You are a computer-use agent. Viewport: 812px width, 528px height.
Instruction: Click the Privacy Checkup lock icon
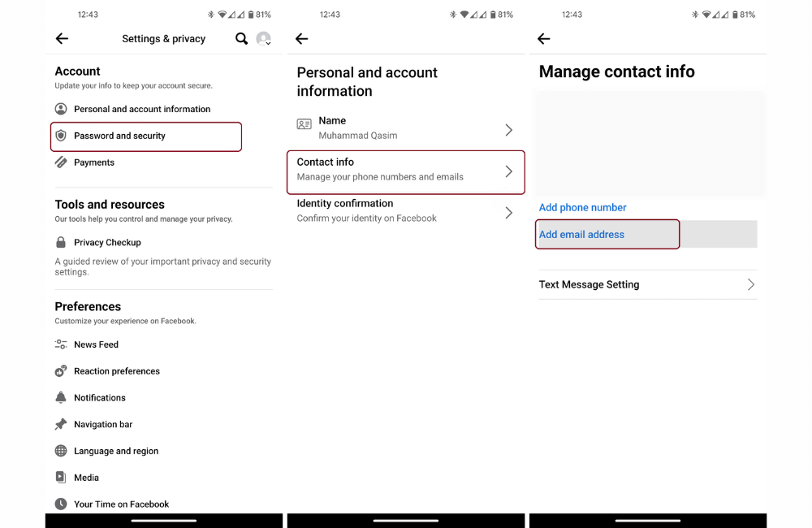coord(61,242)
